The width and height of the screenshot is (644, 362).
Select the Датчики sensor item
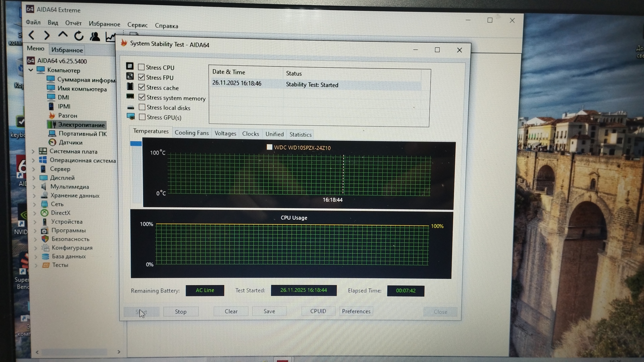pos(70,142)
